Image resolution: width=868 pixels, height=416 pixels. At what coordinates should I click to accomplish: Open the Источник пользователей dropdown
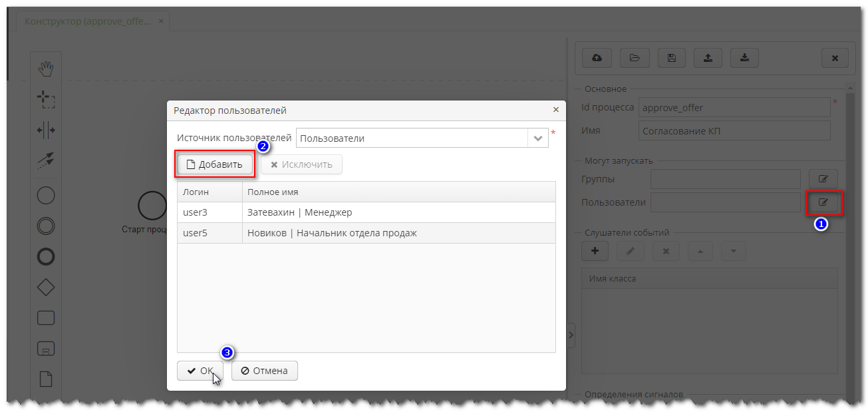click(x=537, y=138)
